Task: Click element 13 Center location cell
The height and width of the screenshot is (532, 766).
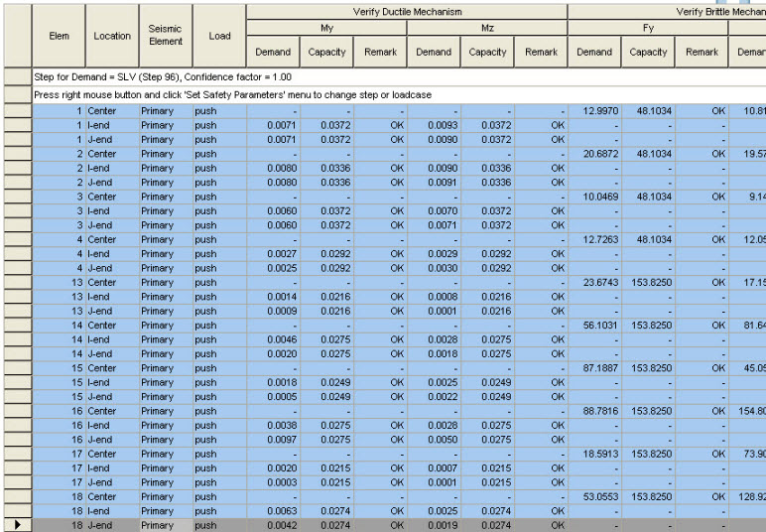Action: [x=112, y=282]
